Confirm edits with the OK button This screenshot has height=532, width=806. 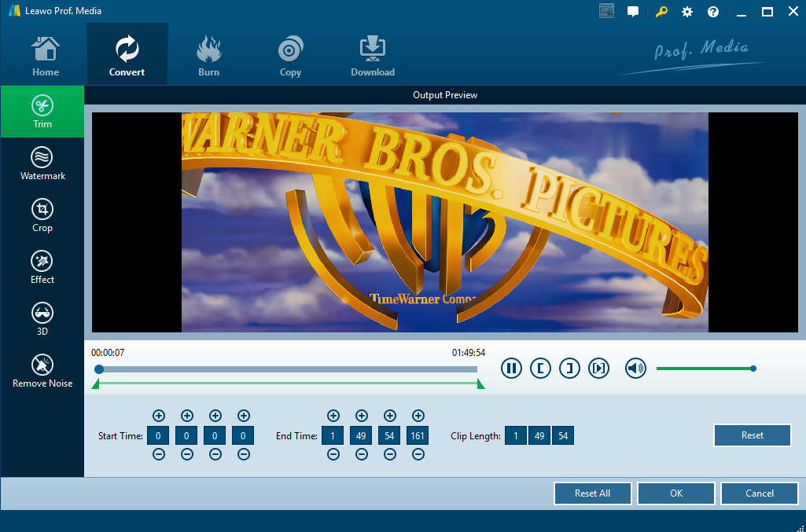[675, 493]
